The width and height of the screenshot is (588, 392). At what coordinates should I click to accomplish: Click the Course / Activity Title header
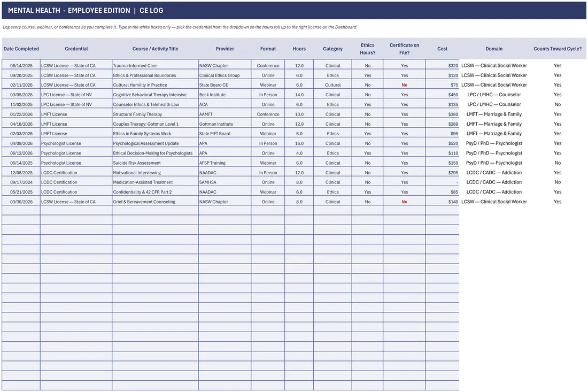155,49
